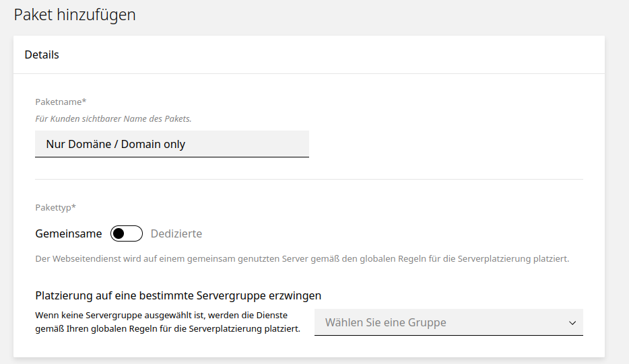Open the "Wählen Sie eine Gruppe" dropdown
Screen dimensions: 629x364
click(x=449, y=322)
